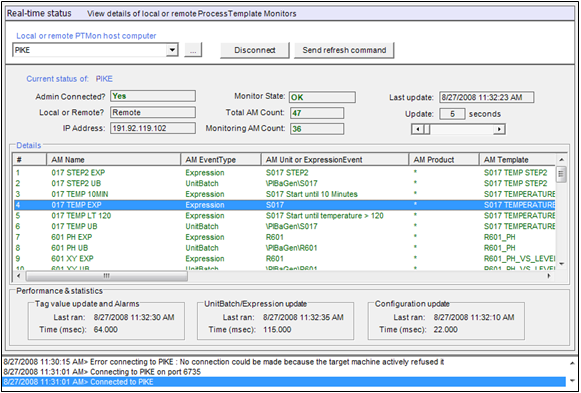Image resolution: width=581 pixels, height=393 pixels.
Task: Click the update interval slider right arrow
Action: pos(499,129)
